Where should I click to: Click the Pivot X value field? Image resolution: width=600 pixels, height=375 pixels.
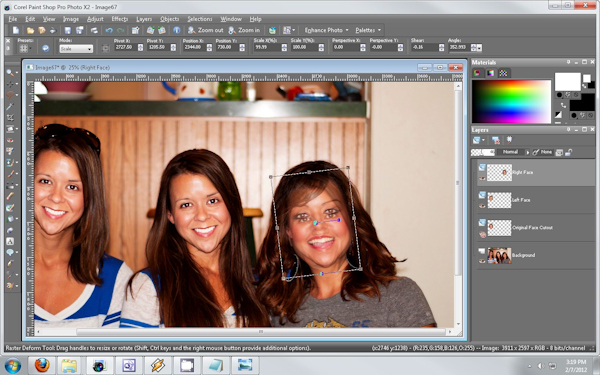pos(126,47)
